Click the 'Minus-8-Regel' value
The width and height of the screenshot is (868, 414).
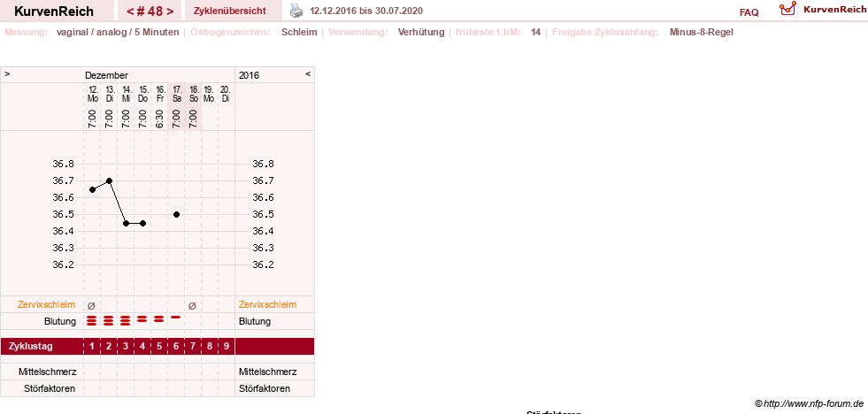(x=702, y=32)
